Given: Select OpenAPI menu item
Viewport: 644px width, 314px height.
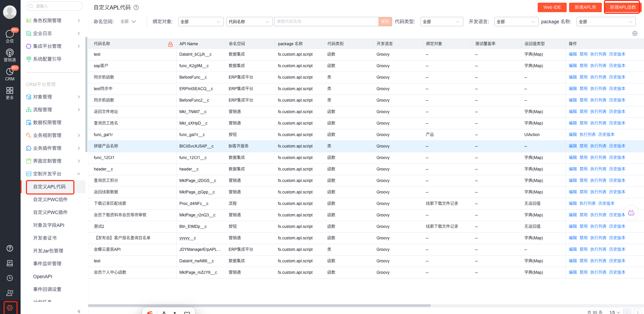Looking at the screenshot, I should (43, 277).
